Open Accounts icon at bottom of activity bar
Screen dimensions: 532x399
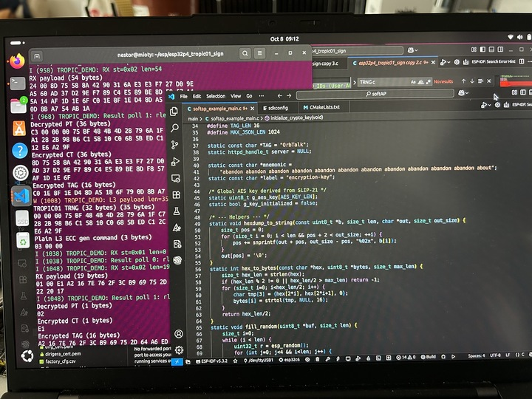179,334
